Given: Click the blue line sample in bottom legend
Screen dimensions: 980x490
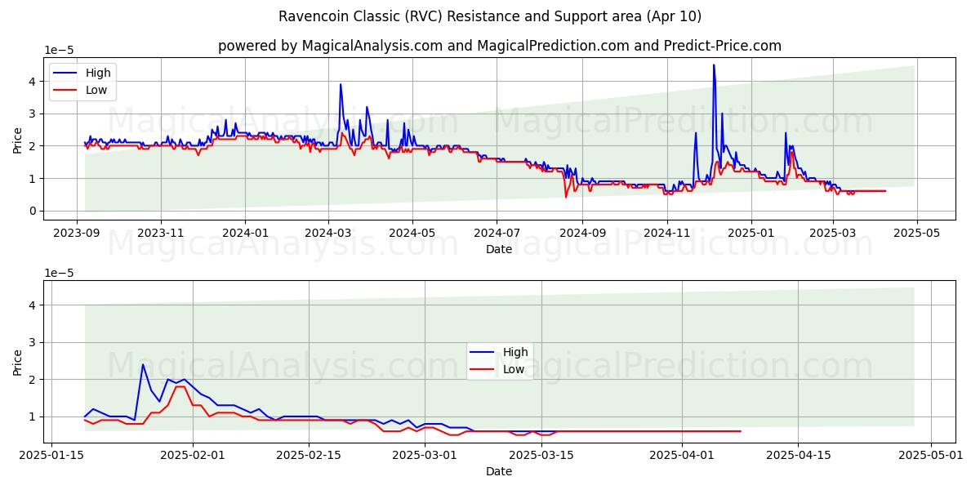Looking at the screenshot, I should pos(483,352).
